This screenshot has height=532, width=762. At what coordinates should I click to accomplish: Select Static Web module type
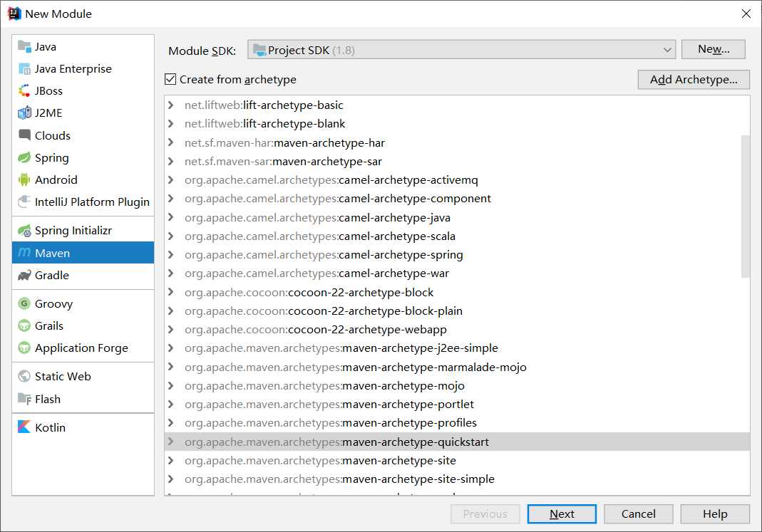pyautogui.click(x=83, y=376)
